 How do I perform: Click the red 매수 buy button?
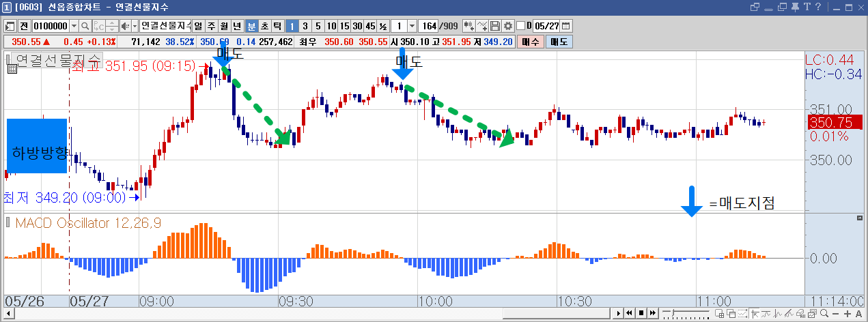tap(531, 42)
